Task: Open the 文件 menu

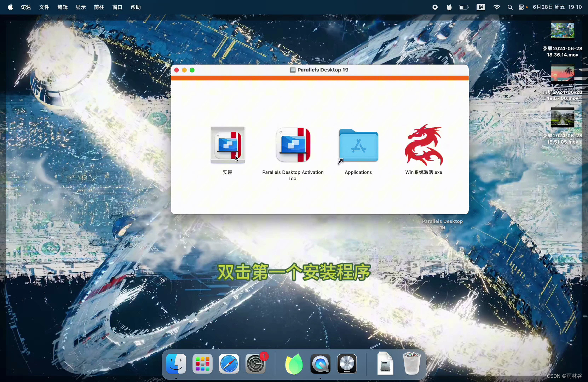Action: tap(44, 7)
